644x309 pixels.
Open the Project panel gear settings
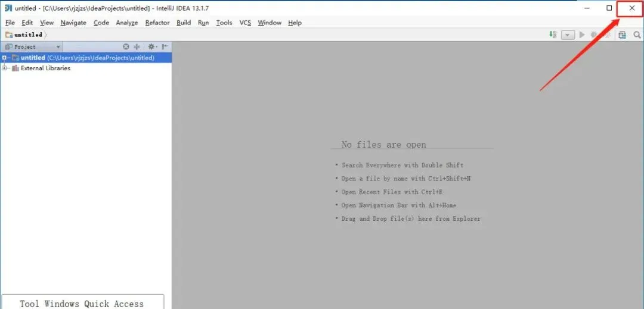[x=153, y=46]
